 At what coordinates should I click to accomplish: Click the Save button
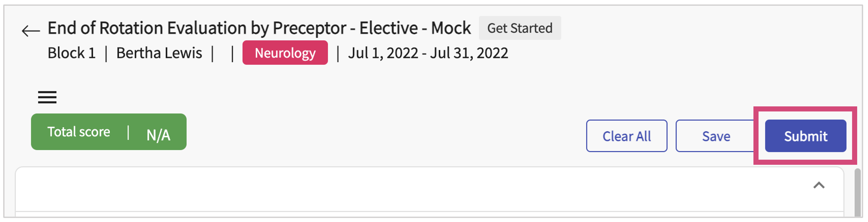(x=716, y=136)
